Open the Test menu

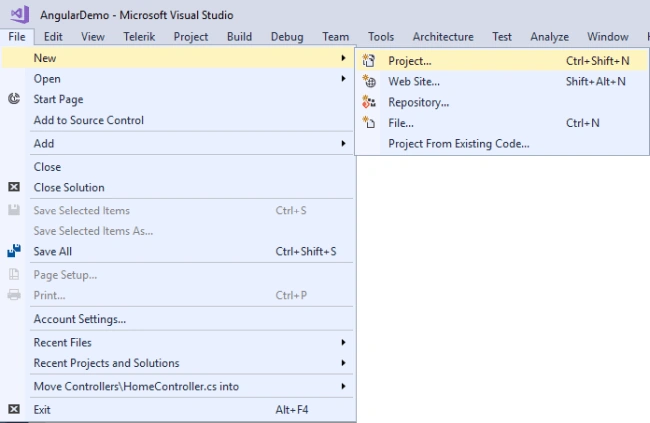502,36
